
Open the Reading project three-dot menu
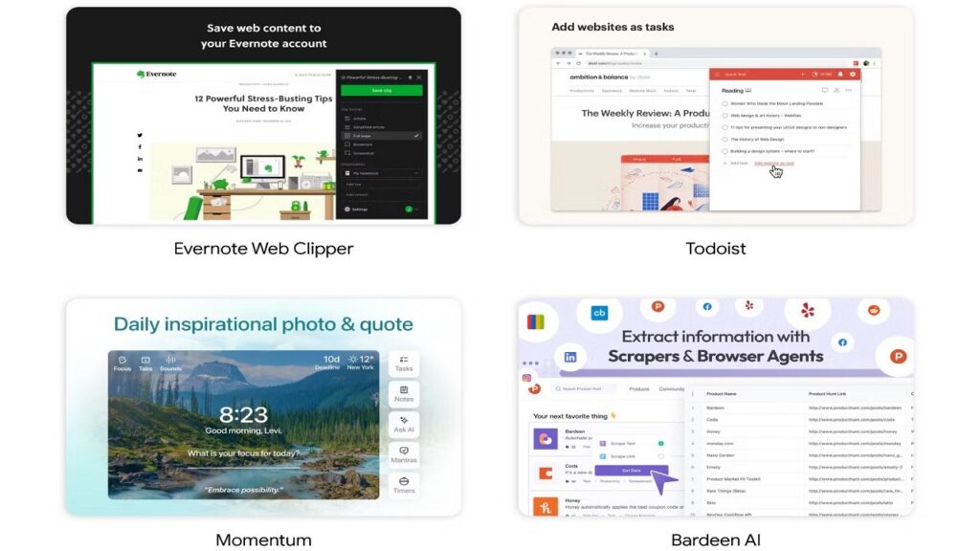coord(848,91)
